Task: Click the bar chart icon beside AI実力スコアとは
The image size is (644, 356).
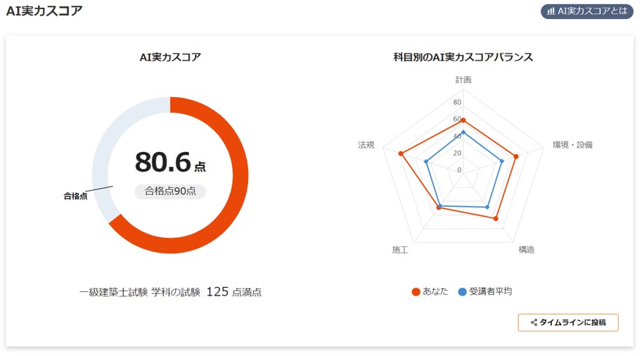Action: pos(550,11)
